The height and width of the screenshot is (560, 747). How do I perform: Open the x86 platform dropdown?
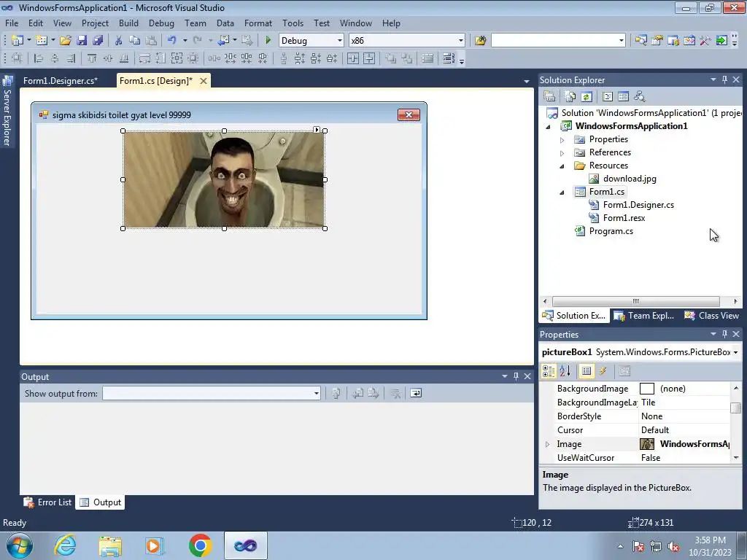tap(461, 41)
